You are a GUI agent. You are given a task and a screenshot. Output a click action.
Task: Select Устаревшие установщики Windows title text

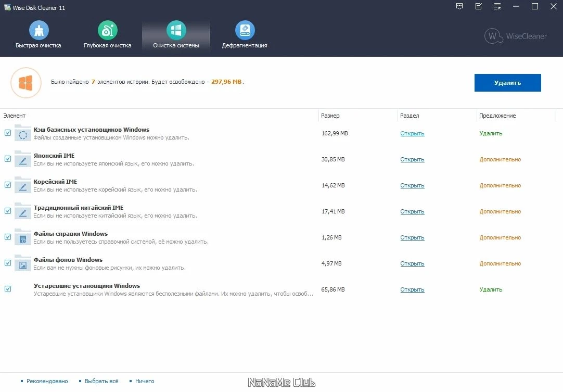(x=87, y=286)
